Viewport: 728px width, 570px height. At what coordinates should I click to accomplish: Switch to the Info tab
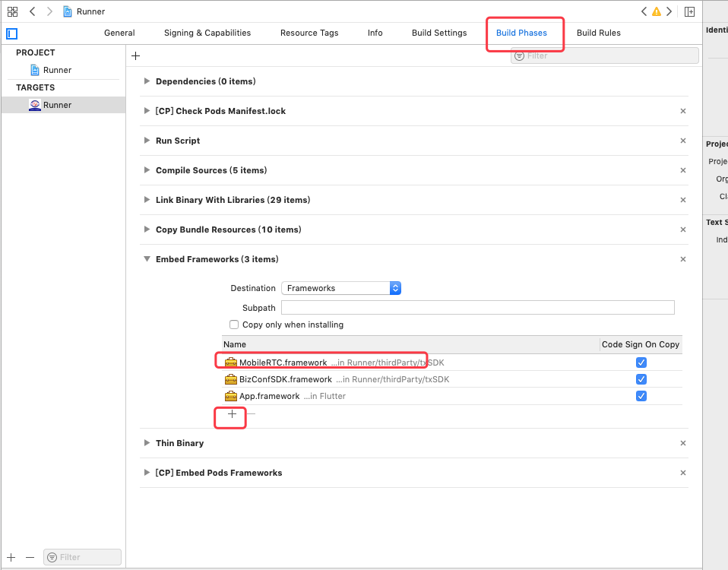375,33
